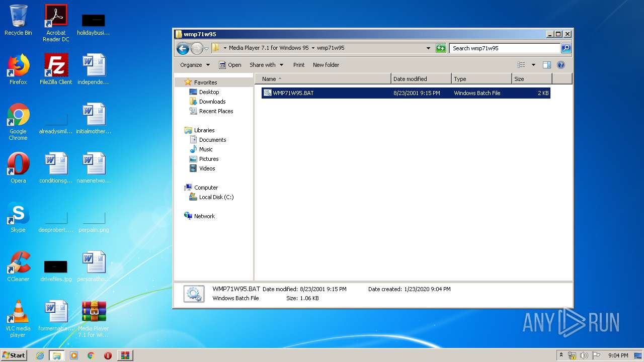Open Internet Explorer from the taskbar

coord(40,355)
